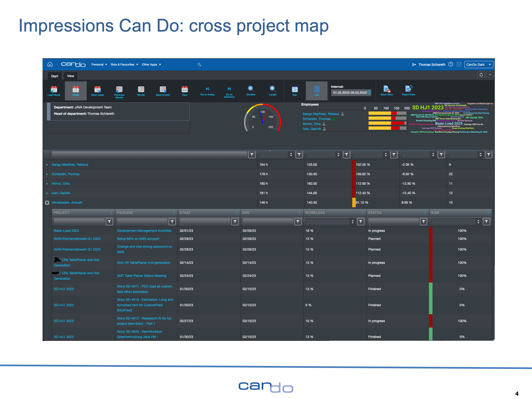Click workload bar for Ahmic, Dina
532x399 pixels.
387,123
